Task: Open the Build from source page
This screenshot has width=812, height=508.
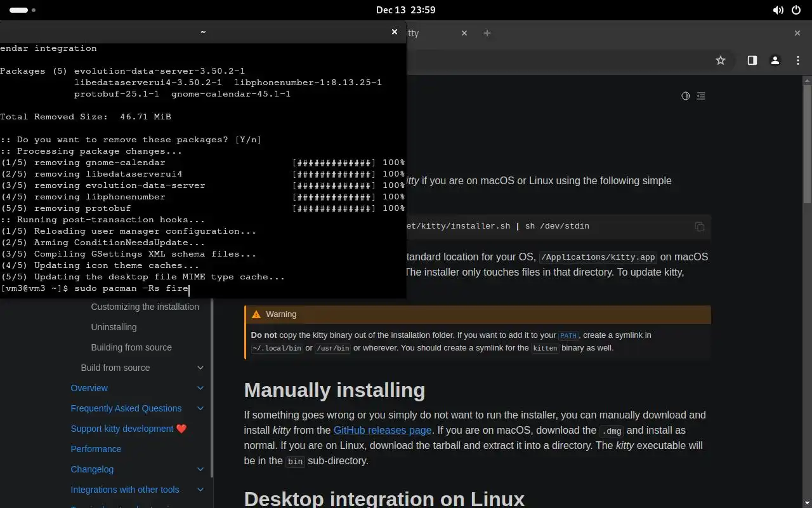Action: point(115,368)
